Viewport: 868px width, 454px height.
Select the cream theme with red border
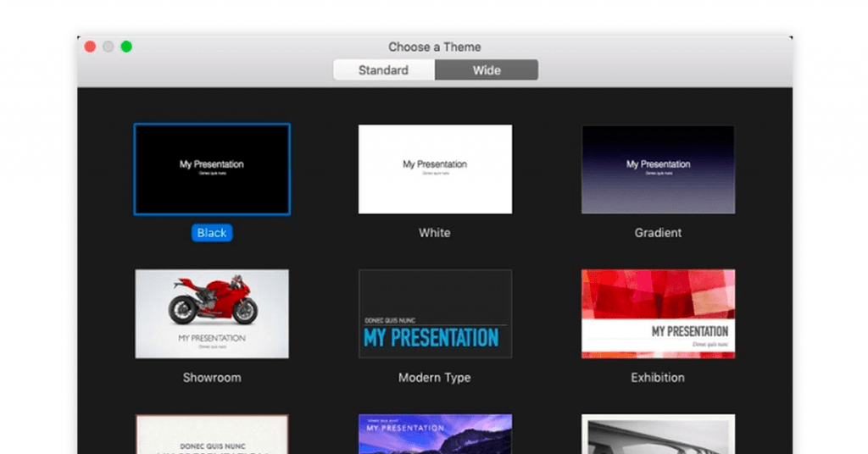(212, 435)
